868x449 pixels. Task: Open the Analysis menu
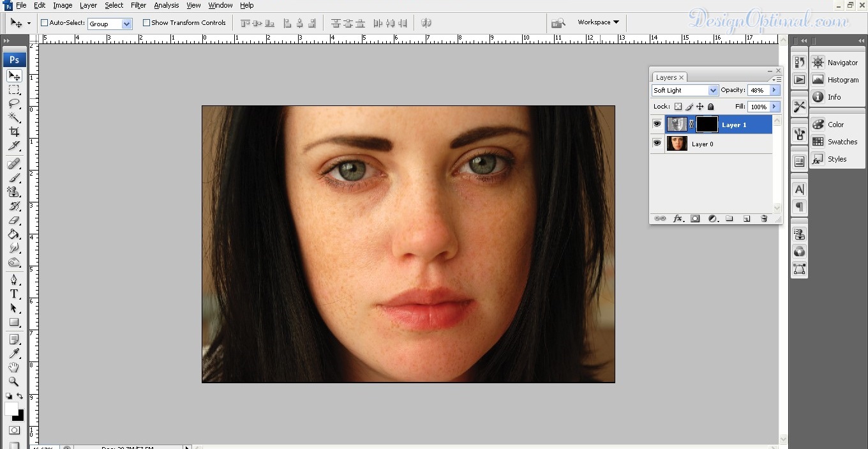tap(167, 5)
